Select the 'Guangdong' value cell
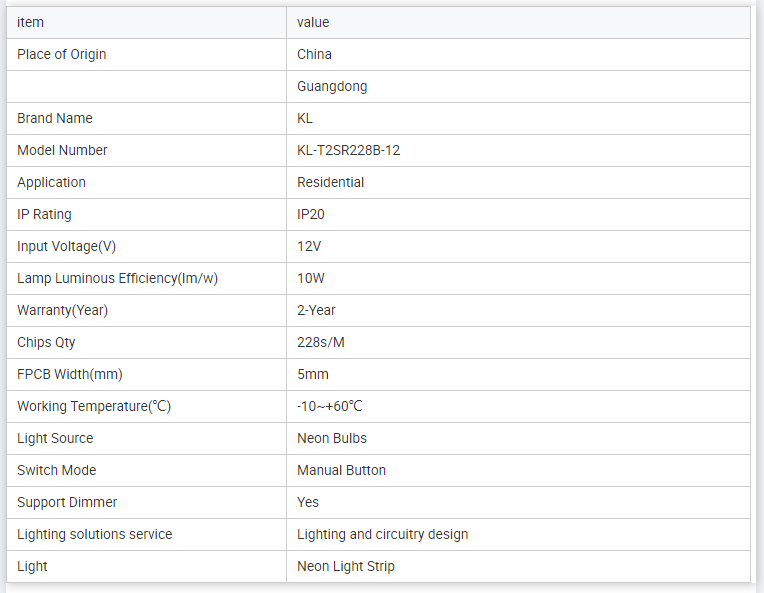Viewport: 764px width, 593px height. point(332,86)
